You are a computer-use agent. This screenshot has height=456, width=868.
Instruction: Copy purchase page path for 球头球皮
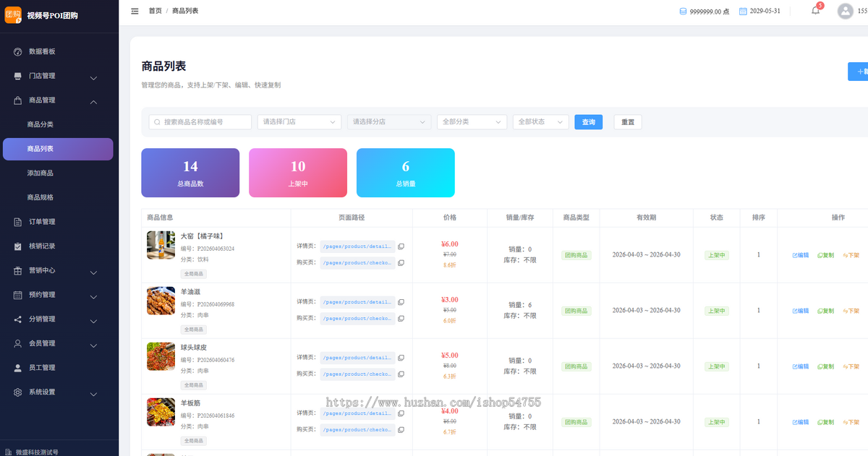click(401, 374)
